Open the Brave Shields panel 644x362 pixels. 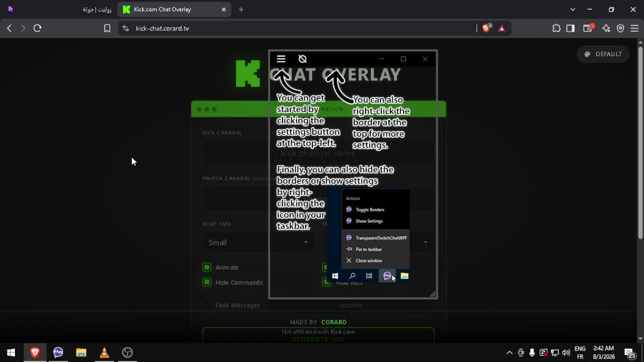(x=487, y=29)
